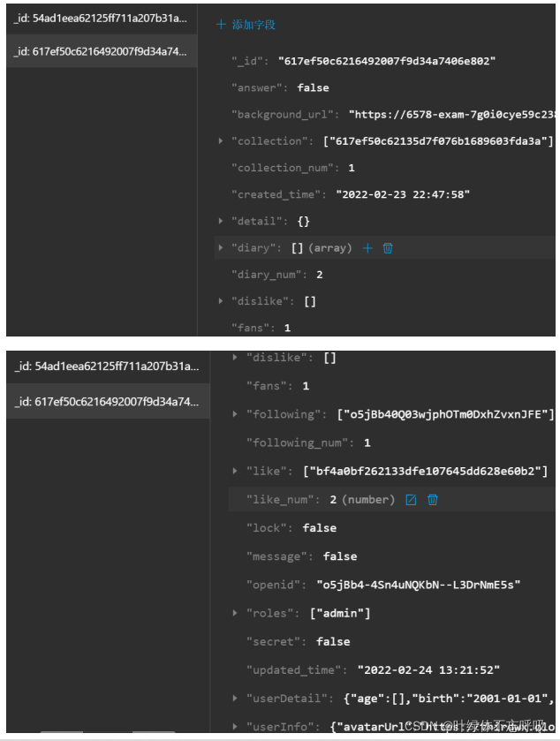Click the answer field false value

[313, 87]
